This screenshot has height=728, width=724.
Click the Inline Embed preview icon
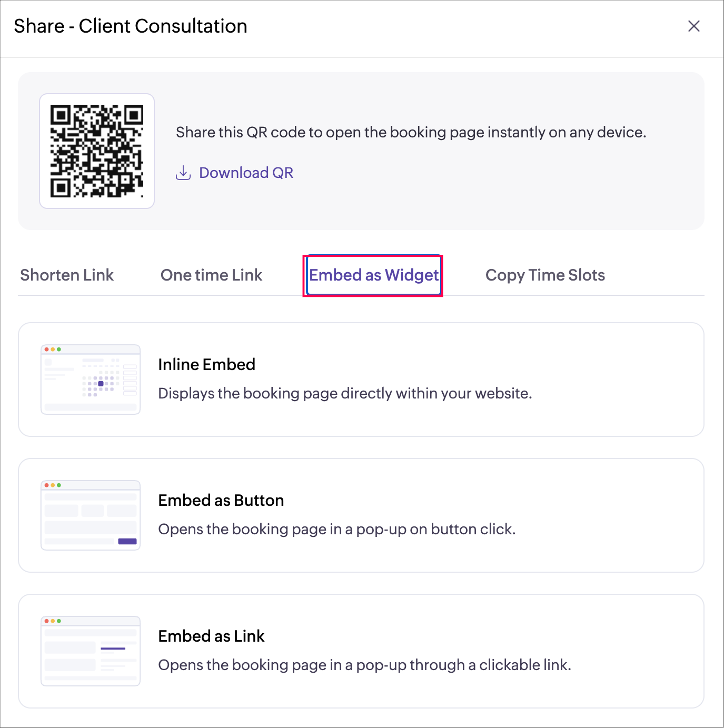click(x=91, y=380)
